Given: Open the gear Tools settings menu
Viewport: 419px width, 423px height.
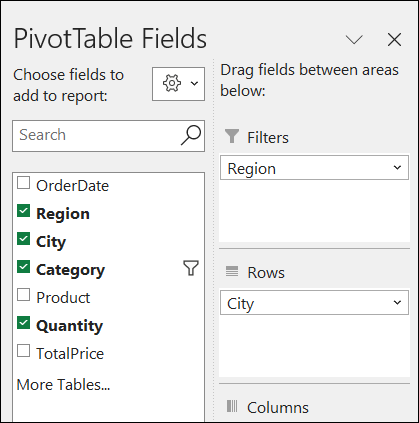Looking at the screenshot, I should click(x=178, y=84).
